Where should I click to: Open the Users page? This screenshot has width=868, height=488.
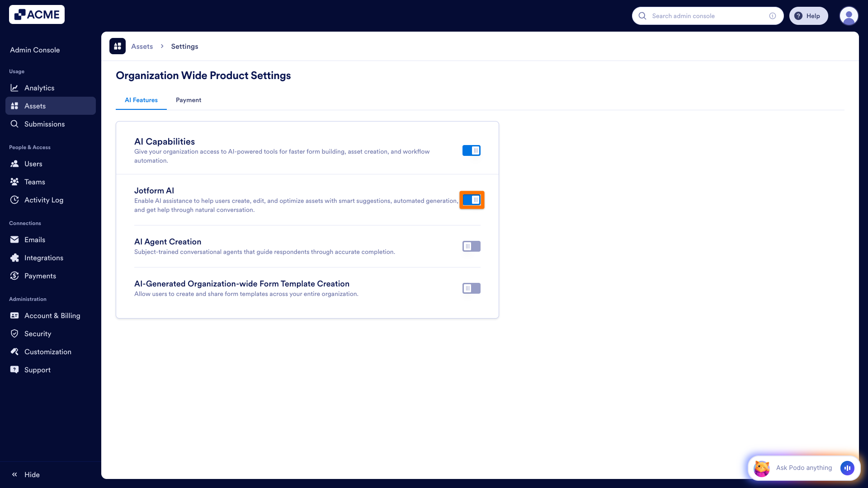[33, 164]
